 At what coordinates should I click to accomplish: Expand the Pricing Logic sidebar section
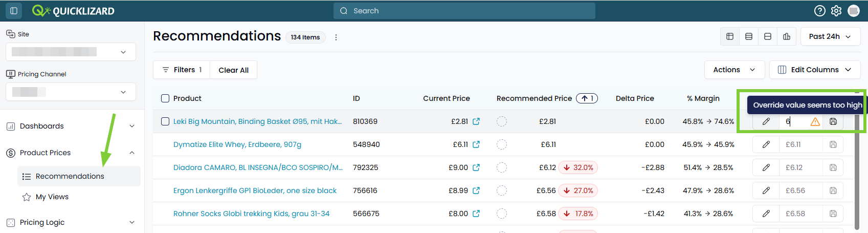click(71, 222)
